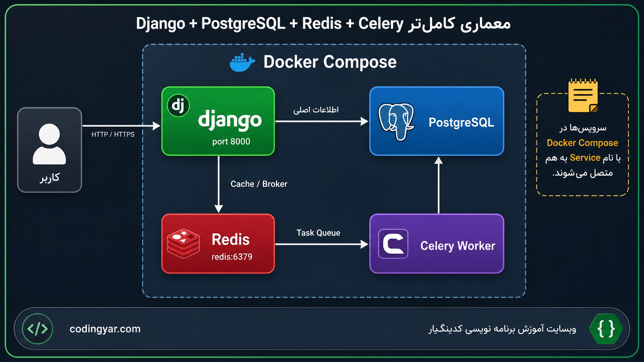644x362 pixels.
Task: Click the "Docker Compose" heading
Action: pos(330,62)
